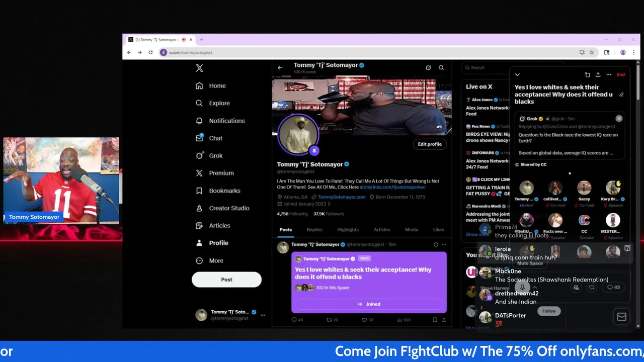Click the Edit profile button

click(430, 144)
